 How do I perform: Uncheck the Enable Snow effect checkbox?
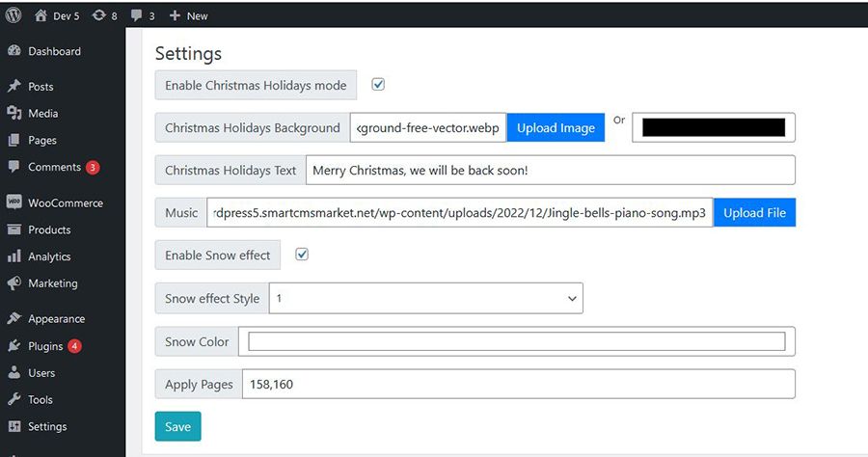(302, 255)
